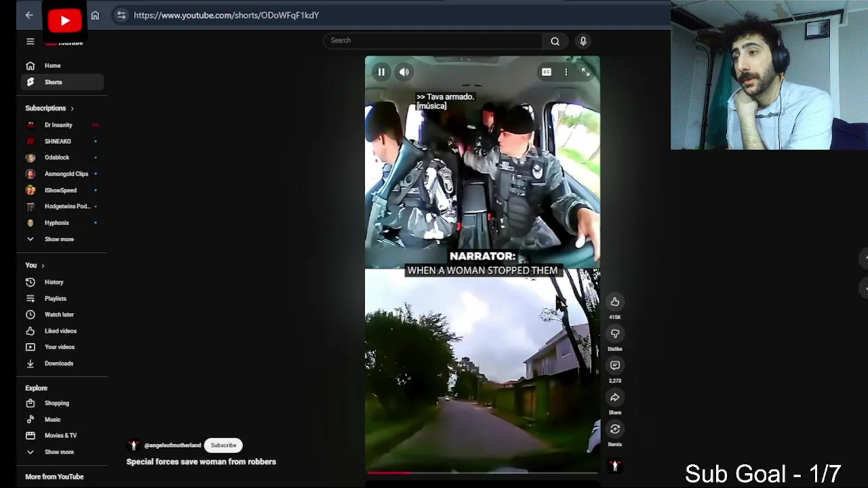Start voice search with microphone icon
The height and width of the screenshot is (488, 868).
tap(583, 41)
